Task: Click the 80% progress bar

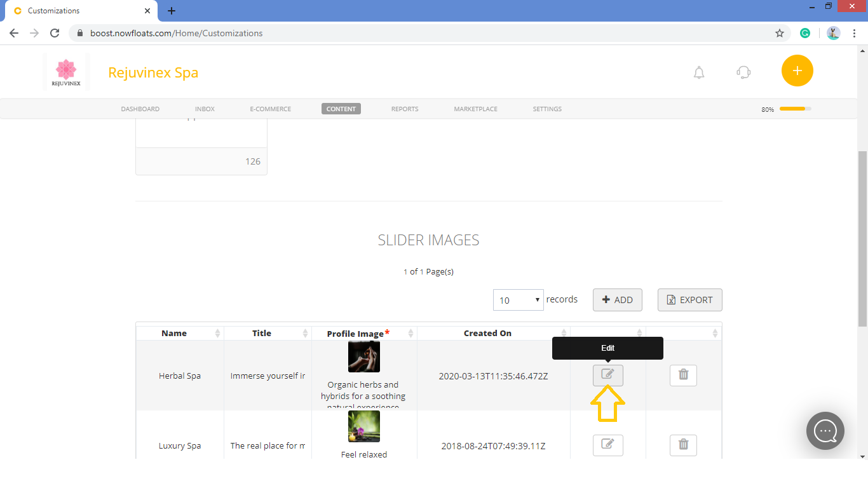Action: point(796,109)
